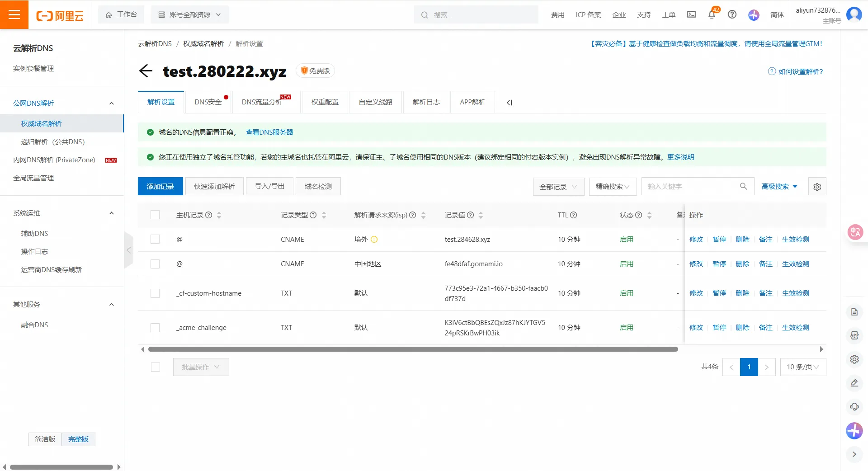The height and width of the screenshot is (471, 868).
Task: Open the Cloud Shell terminal icon
Action: [x=691, y=14]
